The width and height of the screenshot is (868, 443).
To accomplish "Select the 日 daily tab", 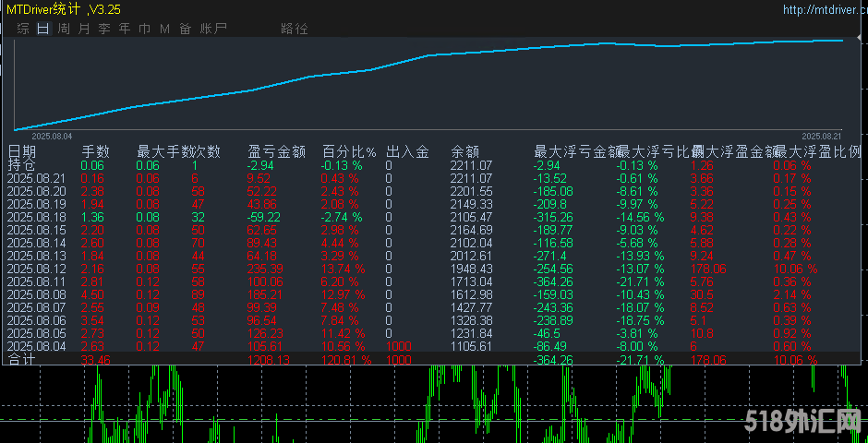I will (x=43, y=29).
